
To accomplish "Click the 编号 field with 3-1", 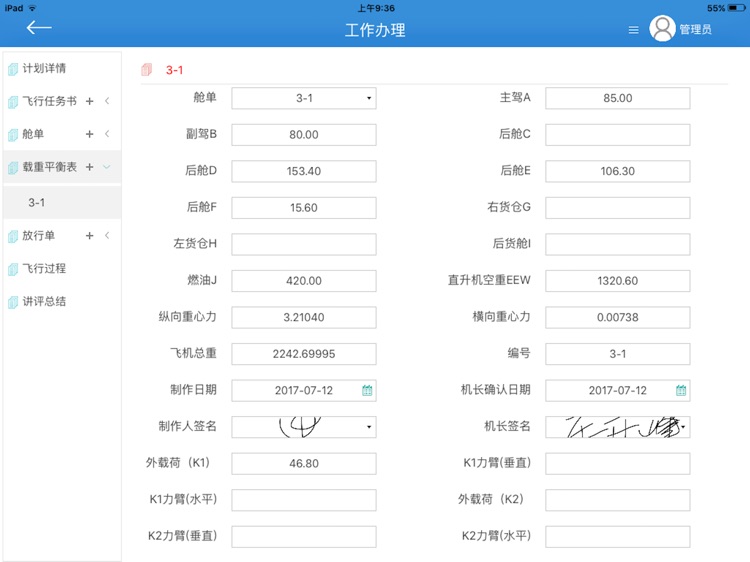I will click(618, 354).
